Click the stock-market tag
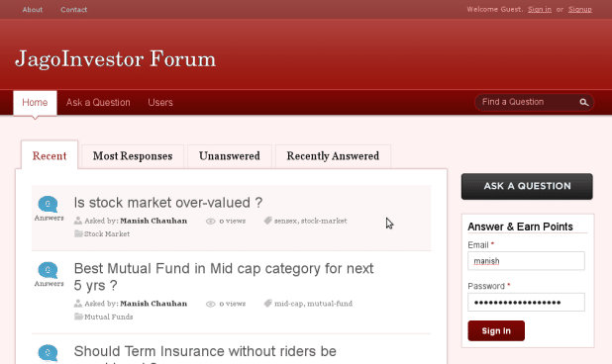This screenshot has height=364, width=612. 324,221
